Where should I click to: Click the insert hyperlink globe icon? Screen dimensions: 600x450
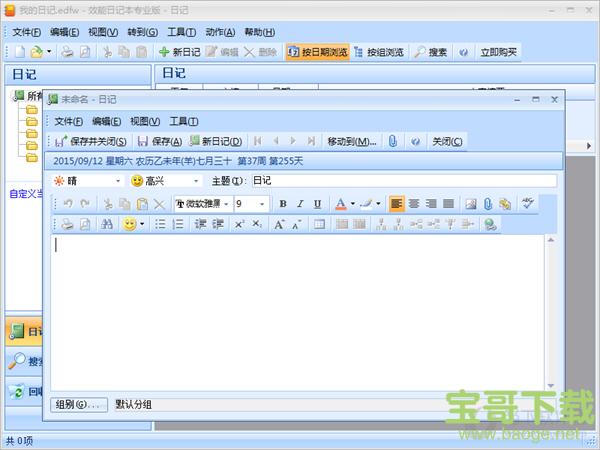(490, 224)
